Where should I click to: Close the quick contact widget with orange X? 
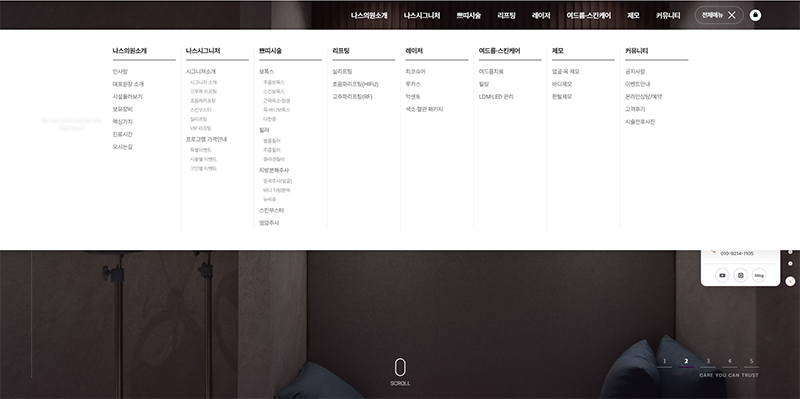tap(790, 281)
